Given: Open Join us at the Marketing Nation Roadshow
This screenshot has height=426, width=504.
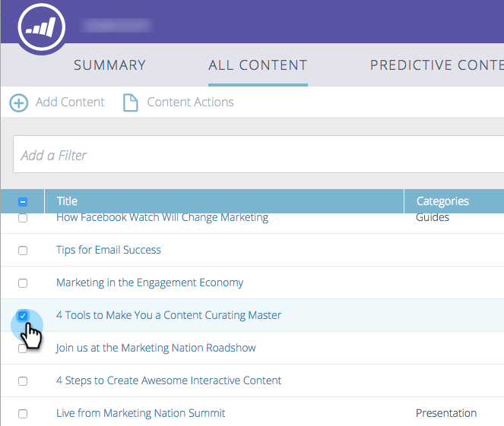Looking at the screenshot, I should 156,348.
